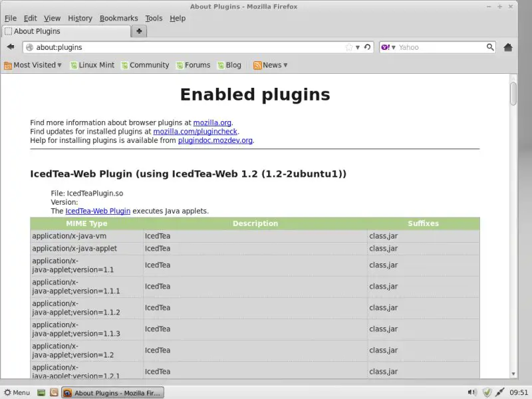Viewport: 532px width, 399px height.
Task: Open the History menu
Action: [80, 19]
